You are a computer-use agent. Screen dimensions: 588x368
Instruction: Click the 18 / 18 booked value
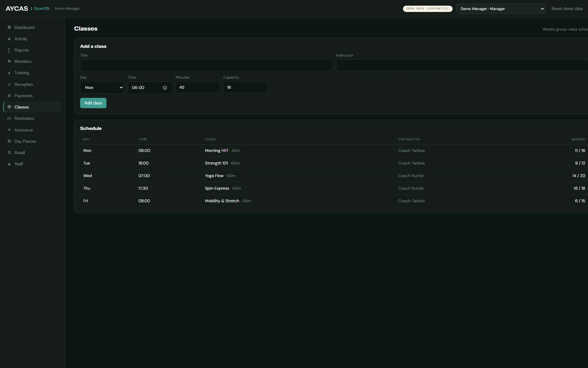579,188
